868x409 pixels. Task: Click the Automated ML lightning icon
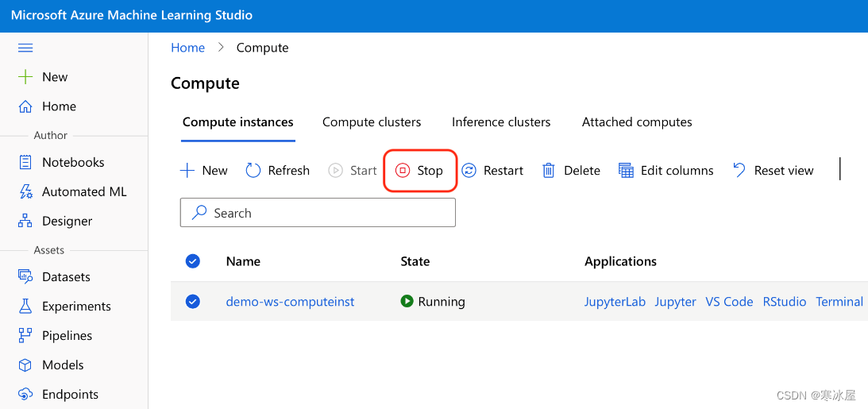coord(25,191)
